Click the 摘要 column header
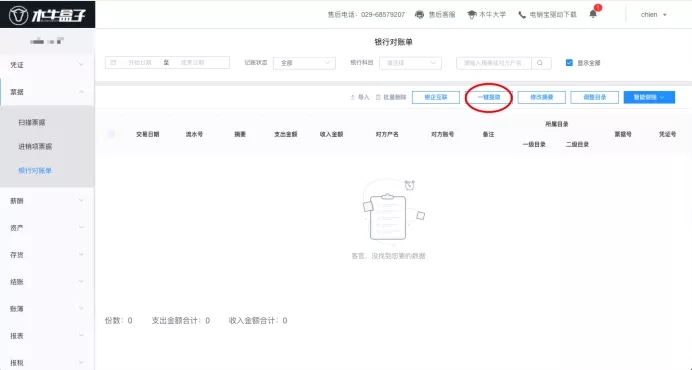 tap(240, 134)
